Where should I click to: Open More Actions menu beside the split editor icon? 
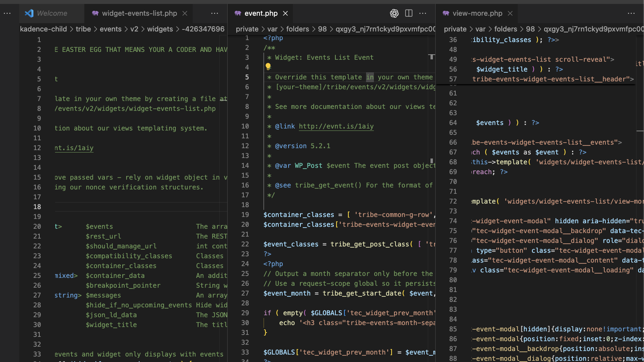423,13
